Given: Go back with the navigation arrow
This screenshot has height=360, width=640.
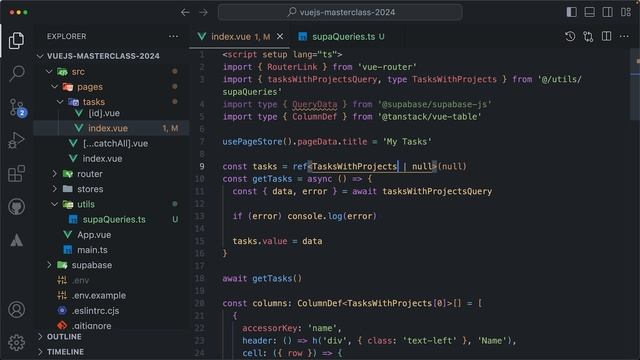Looking at the screenshot, I should click(185, 13).
